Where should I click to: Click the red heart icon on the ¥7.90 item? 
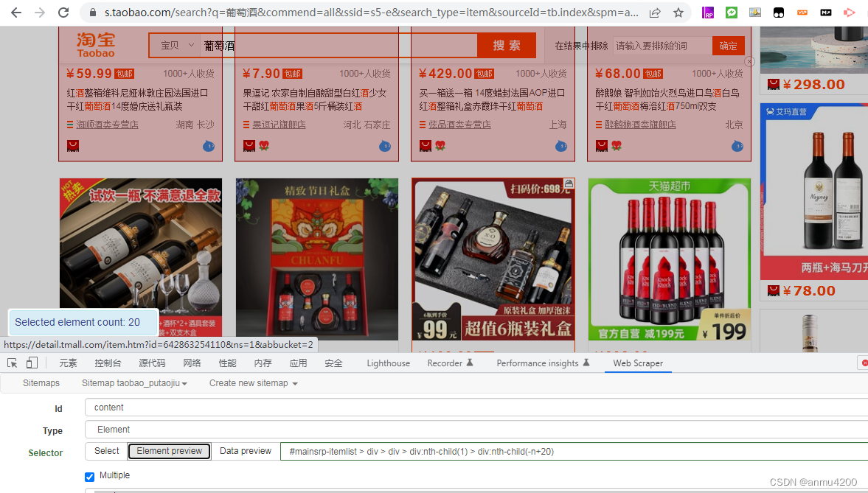point(263,145)
